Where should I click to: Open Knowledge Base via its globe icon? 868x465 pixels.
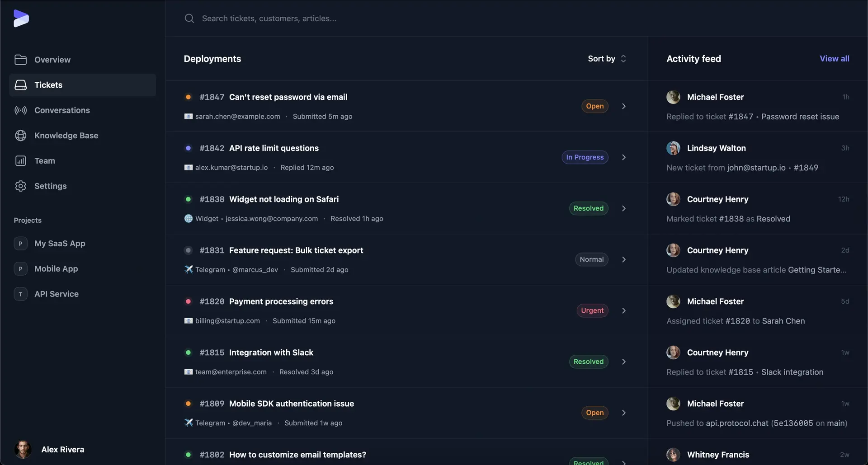pyautogui.click(x=20, y=136)
